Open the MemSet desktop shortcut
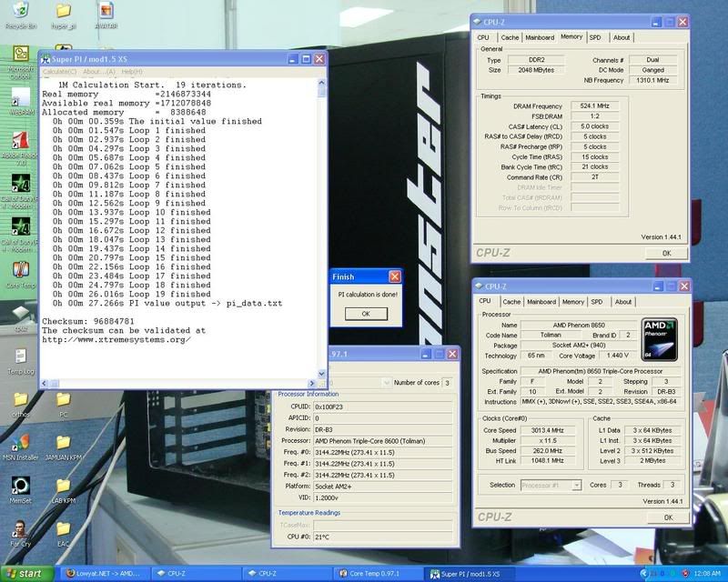This screenshot has height=582, width=728. (x=19, y=485)
